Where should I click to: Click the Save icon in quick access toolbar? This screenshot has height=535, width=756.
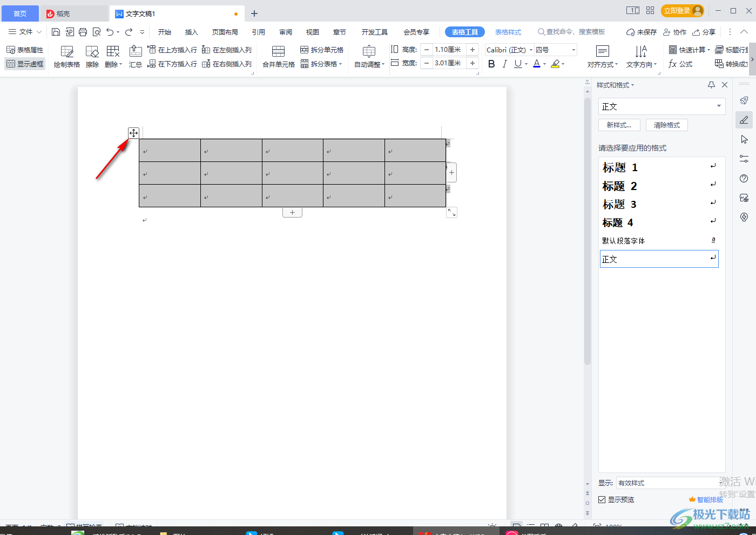click(x=56, y=32)
